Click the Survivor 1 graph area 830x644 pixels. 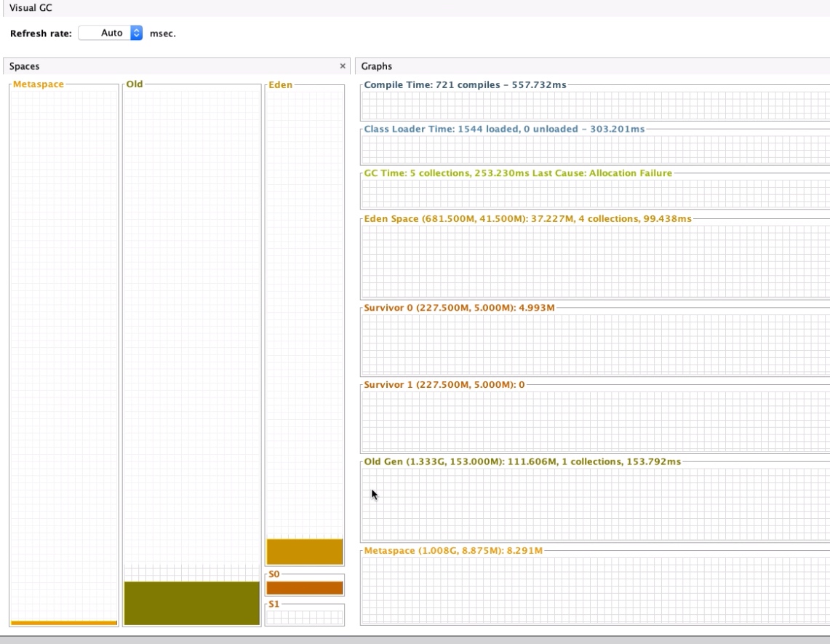[594, 421]
